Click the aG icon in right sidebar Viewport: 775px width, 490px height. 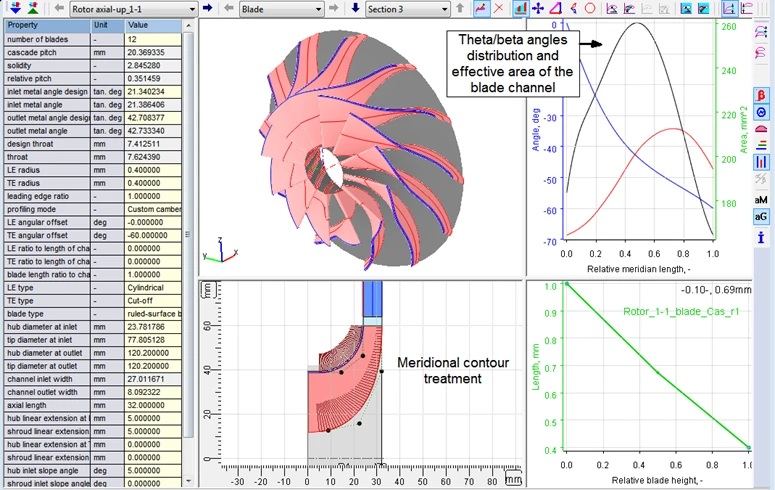[x=761, y=216]
